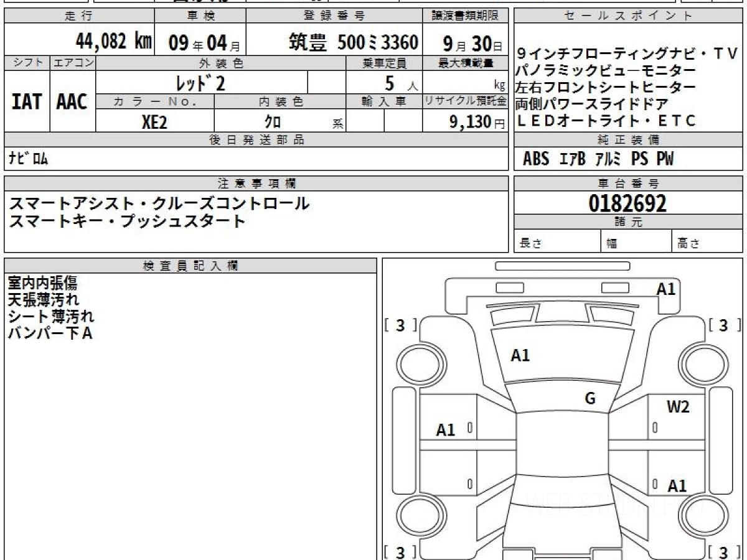
Task: Click the エアコン column header
Action: pos(73,63)
